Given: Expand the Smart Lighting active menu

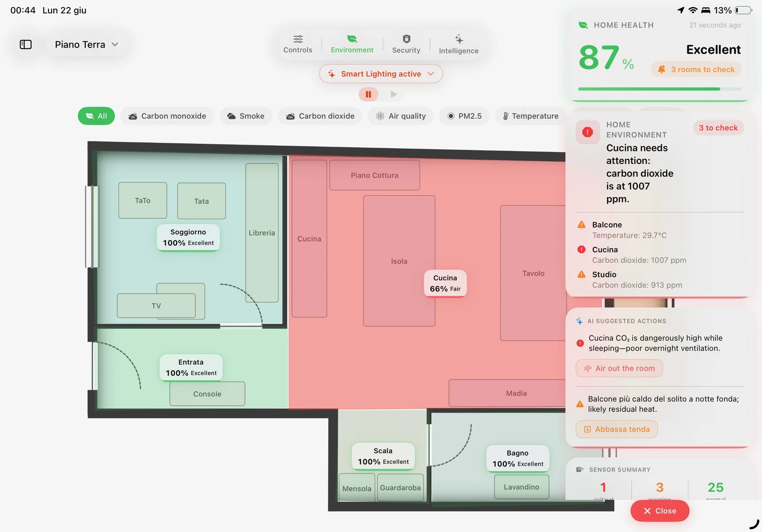Looking at the screenshot, I should 381,74.
